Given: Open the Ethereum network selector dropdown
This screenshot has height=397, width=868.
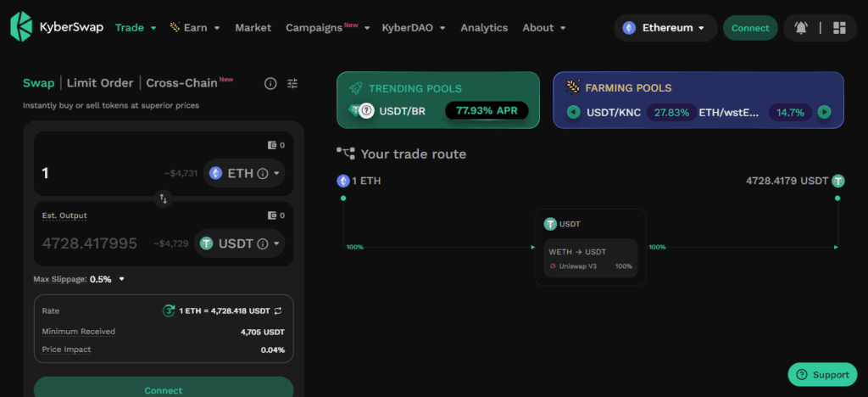Looking at the screenshot, I should pyautogui.click(x=665, y=28).
